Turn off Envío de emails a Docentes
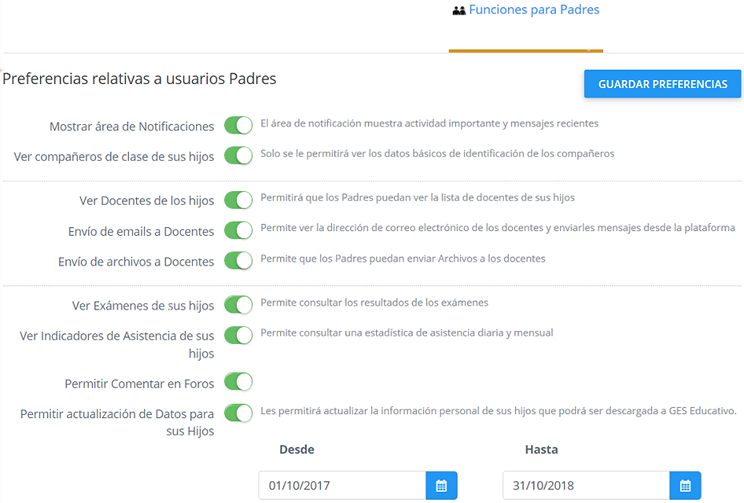 pyautogui.click(x=238, y=231)
